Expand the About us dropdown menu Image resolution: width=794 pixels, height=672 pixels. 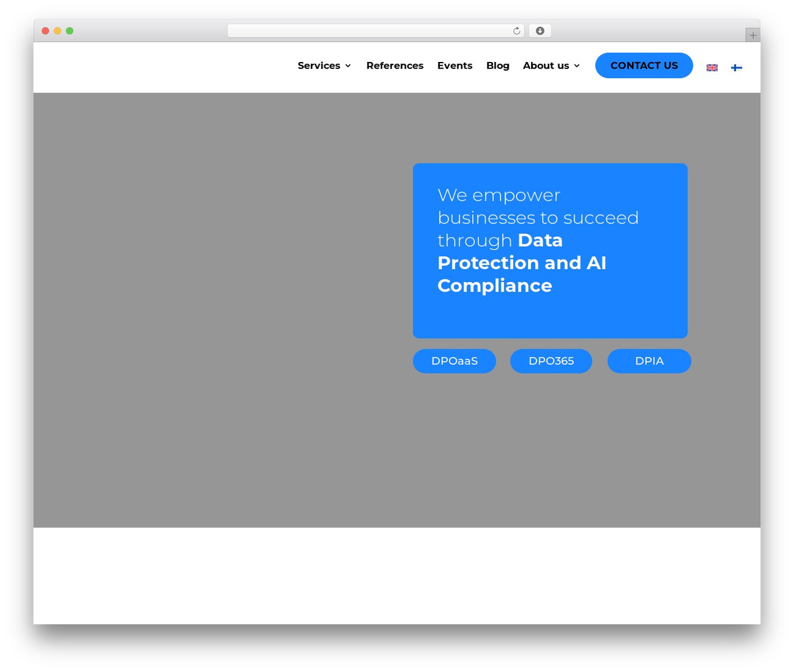(x=551, y=66)
